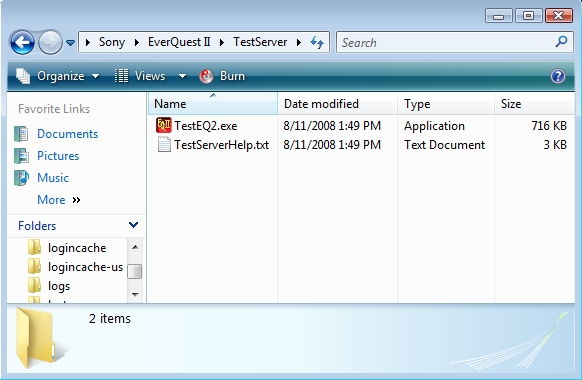Click the folder tree scroll up arrow
582x380 pixels.
point(135,247)
